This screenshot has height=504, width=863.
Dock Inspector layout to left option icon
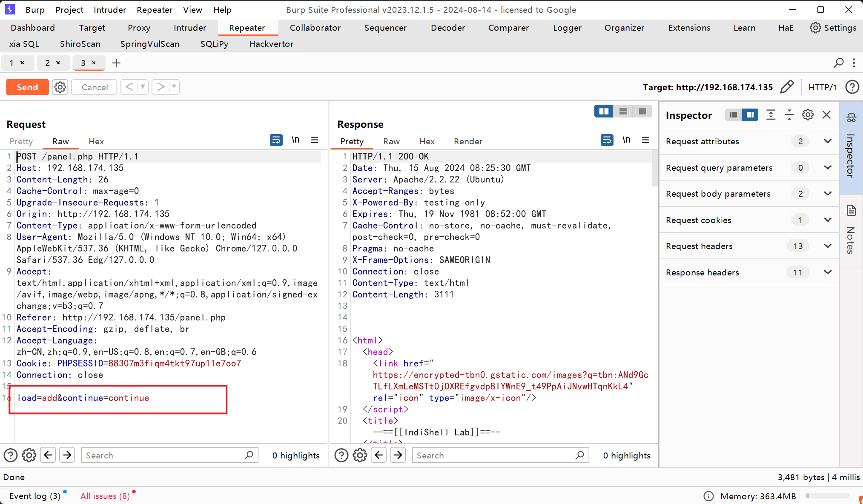click(733, 115)
